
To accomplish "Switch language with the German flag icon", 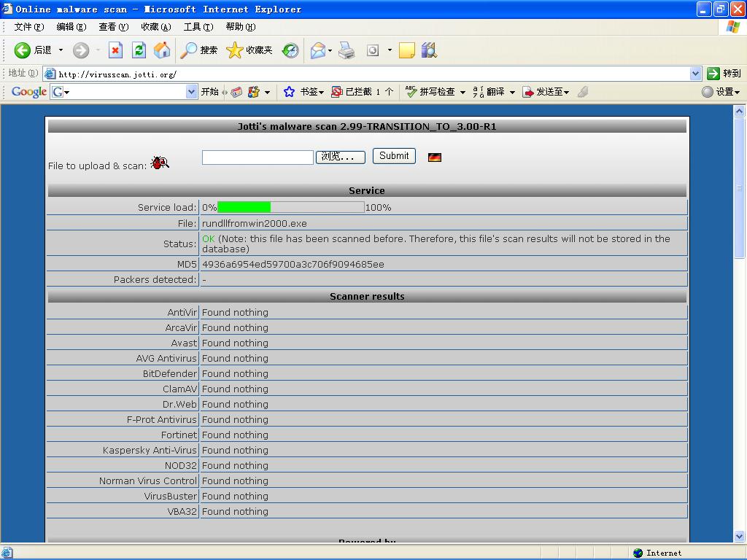I will 435,157.
